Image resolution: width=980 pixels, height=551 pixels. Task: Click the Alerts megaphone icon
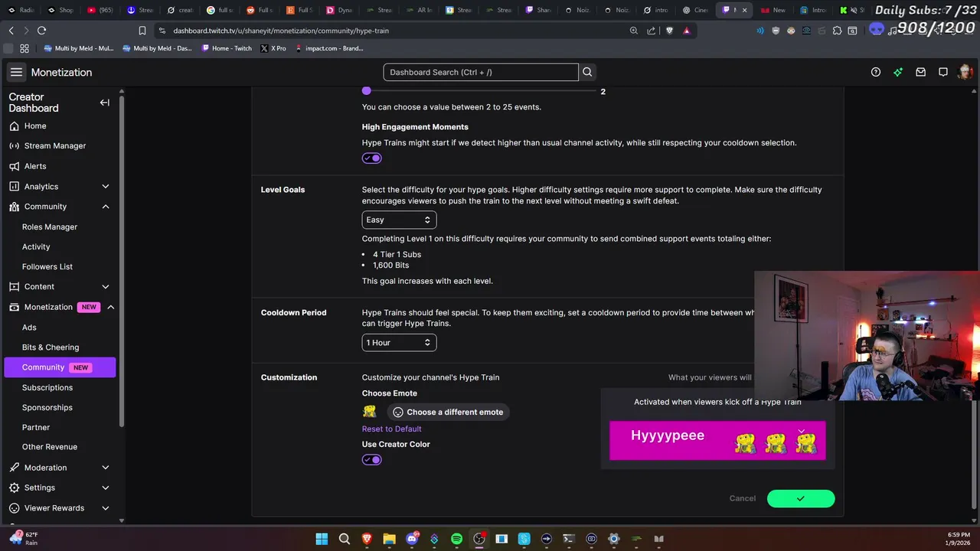pyautogui.click(x=14, y=166)
